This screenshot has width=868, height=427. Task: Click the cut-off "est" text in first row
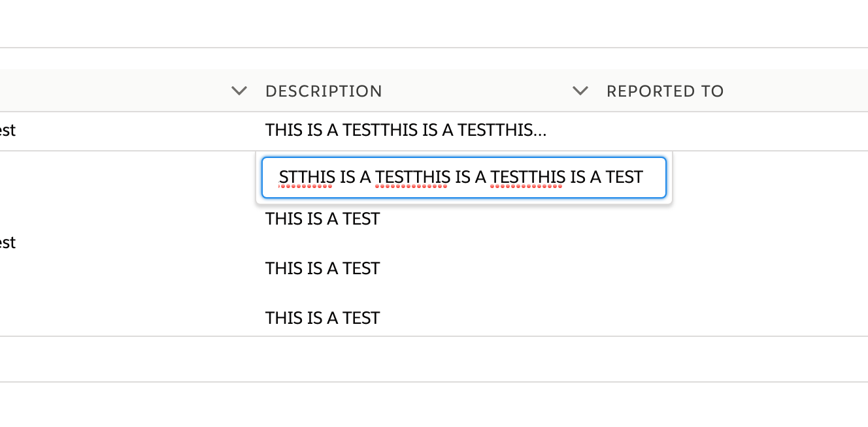tap(7, 131)
